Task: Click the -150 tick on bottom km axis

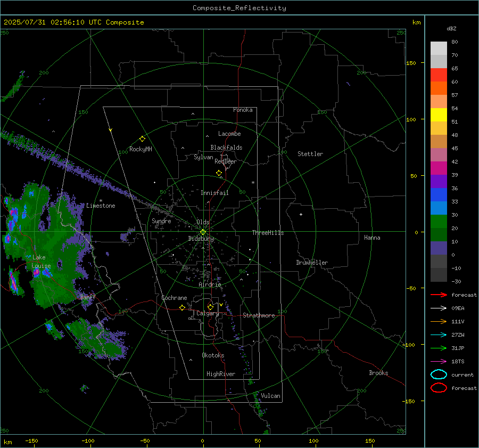Action: 31,441
